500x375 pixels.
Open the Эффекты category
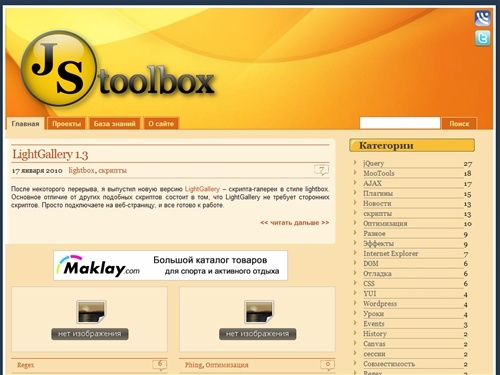coord(378,244)
